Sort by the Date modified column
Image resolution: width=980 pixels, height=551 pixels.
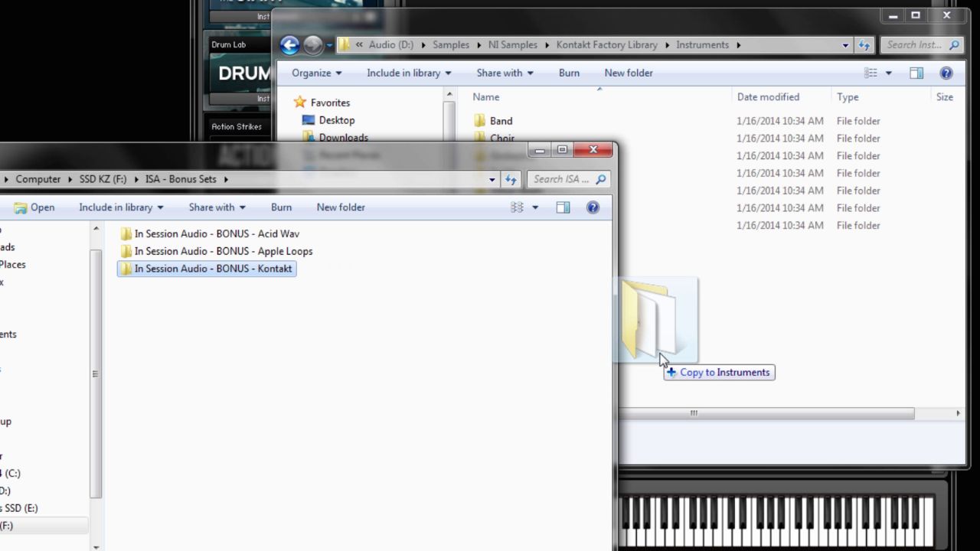point(768,97)
